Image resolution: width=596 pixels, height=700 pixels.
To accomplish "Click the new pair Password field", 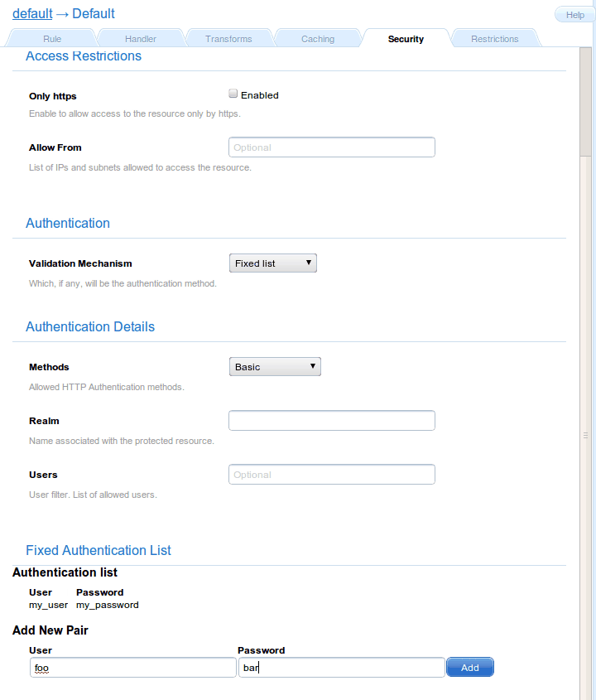I will pyautogui.click(x=341, y=668).
